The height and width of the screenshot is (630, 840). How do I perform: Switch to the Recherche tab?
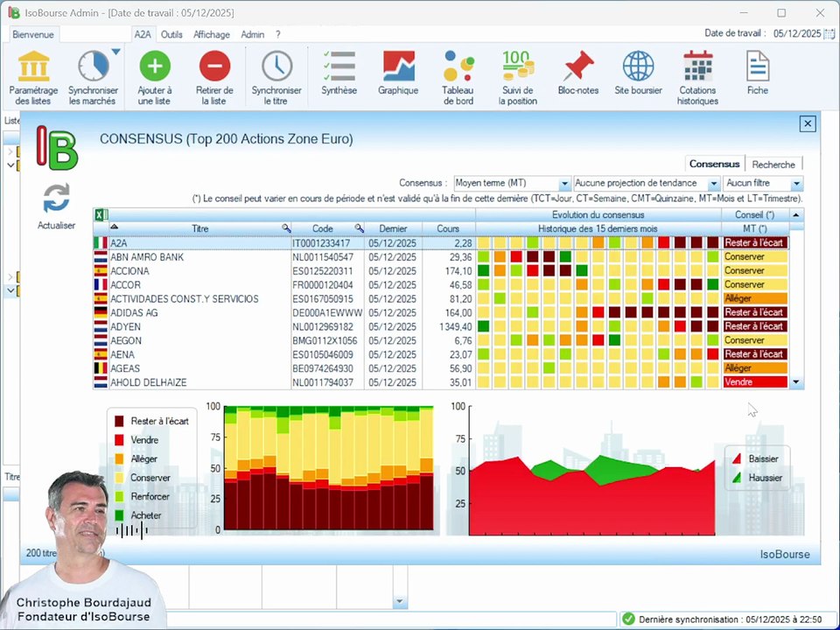pyautogui.click(x=773, y=164)
